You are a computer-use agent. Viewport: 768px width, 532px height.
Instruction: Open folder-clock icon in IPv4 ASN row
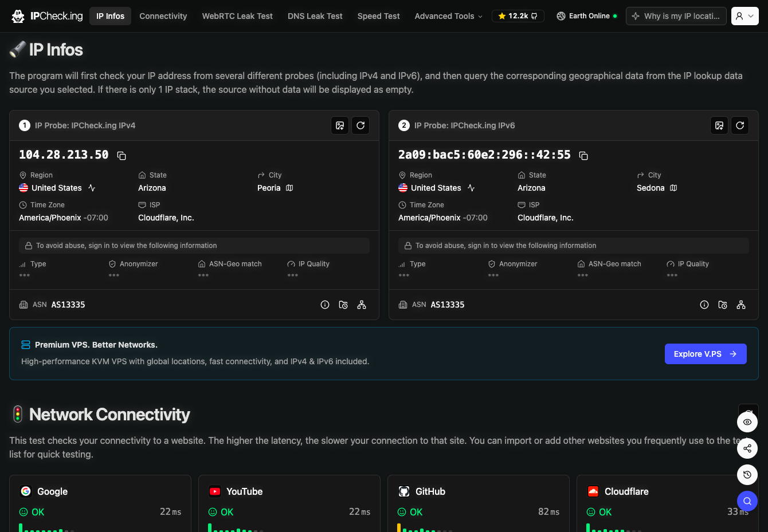(343, 305)
